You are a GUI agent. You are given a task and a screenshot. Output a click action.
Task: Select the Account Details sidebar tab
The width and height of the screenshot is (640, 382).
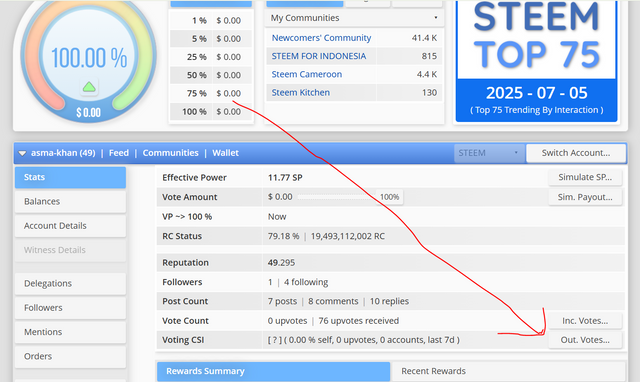coord(70,226)
